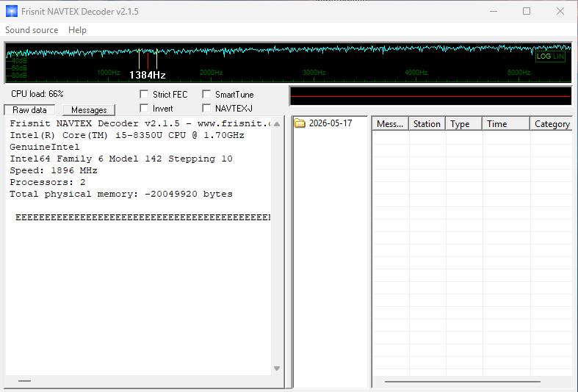578x392 pixels.
Task: Minimize the NAVTEX Decoder window
Action: pyautogui.click(x=494, y=12)
